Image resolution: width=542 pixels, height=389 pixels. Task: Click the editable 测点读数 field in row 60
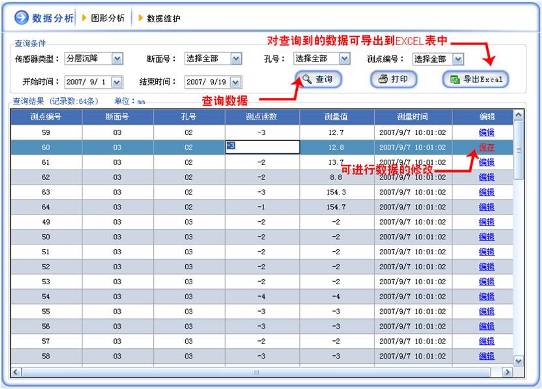[262, 147]
